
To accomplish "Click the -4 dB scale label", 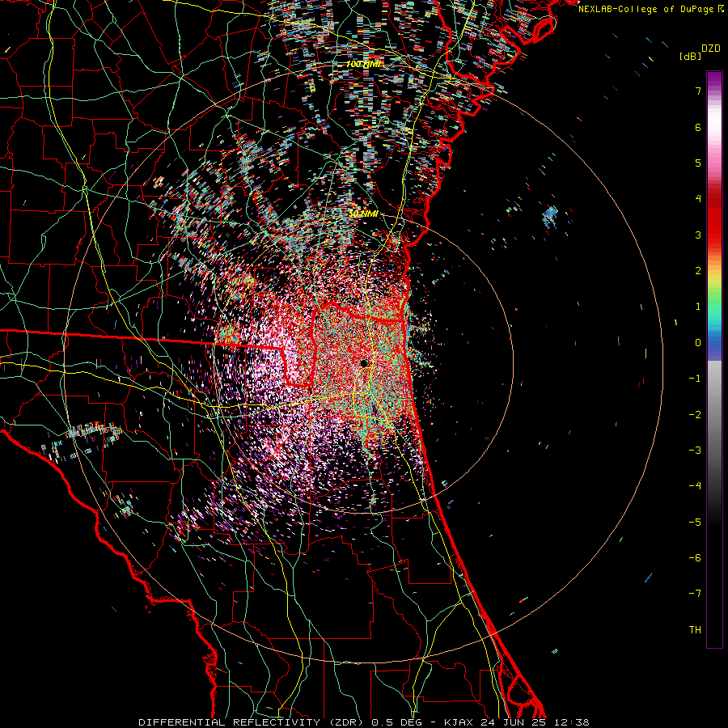I will (695, 486).
